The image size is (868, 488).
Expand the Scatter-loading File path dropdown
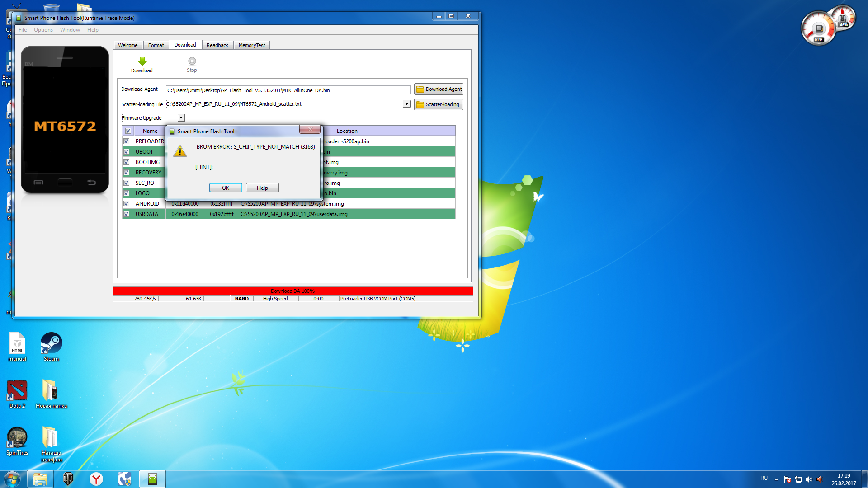[406, 104]
